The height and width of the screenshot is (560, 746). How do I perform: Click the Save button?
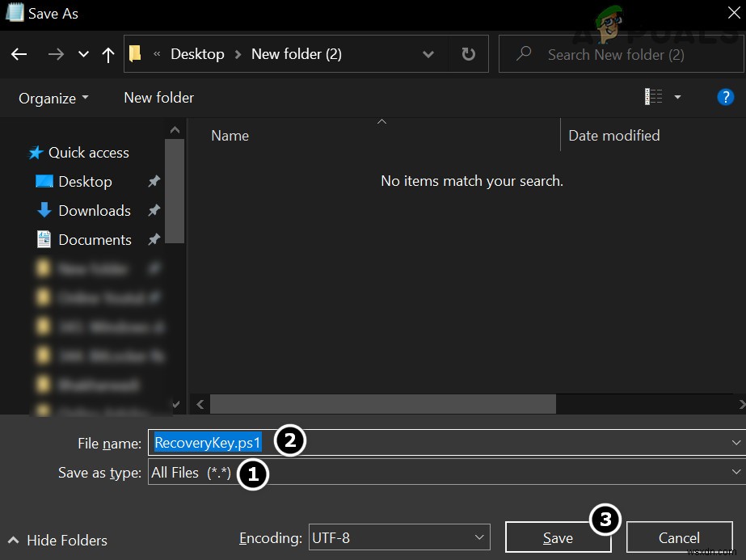pos(558,537)
